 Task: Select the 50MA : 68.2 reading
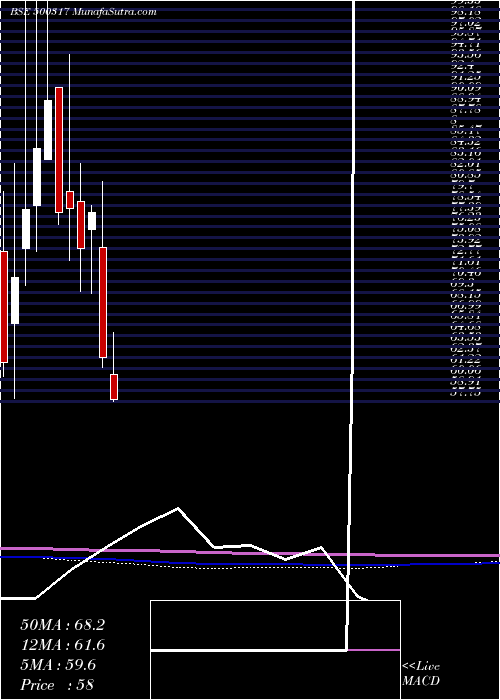point(62,625)
